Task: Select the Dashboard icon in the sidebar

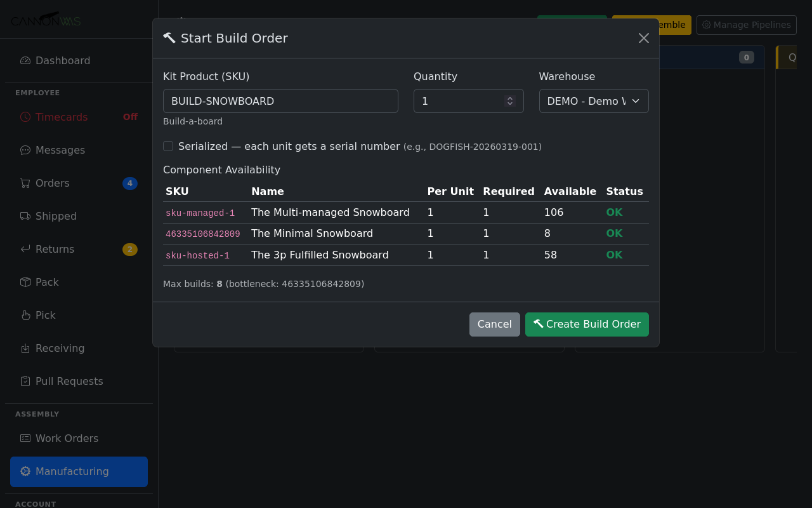Action: (24, 60)
